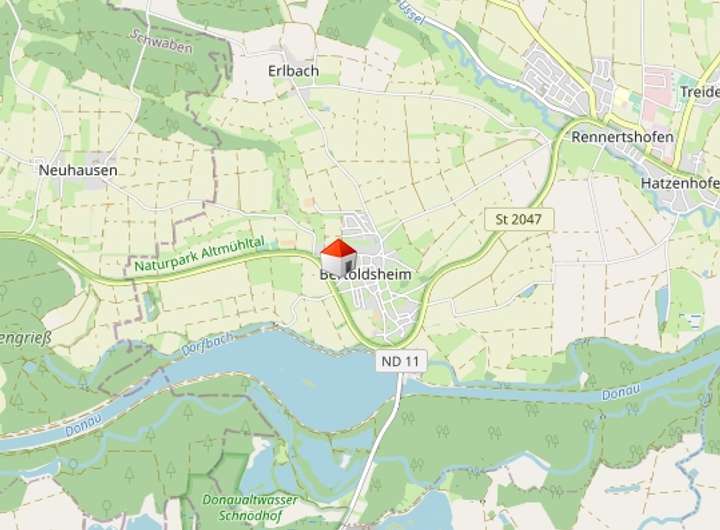Select the St 2047 road shield
Viewport: 720px width, 530px height.
pos(519,220)
